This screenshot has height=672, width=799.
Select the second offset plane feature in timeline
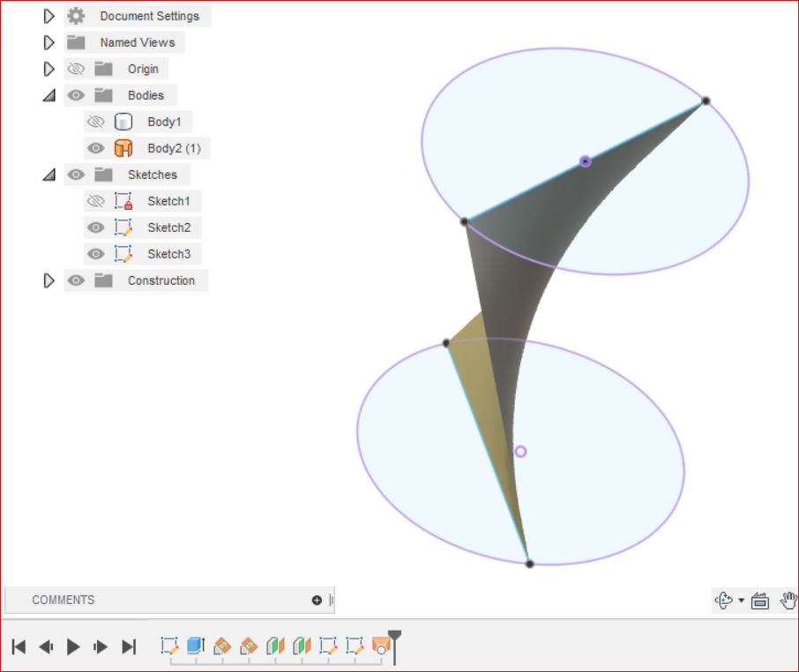[249, 646]
